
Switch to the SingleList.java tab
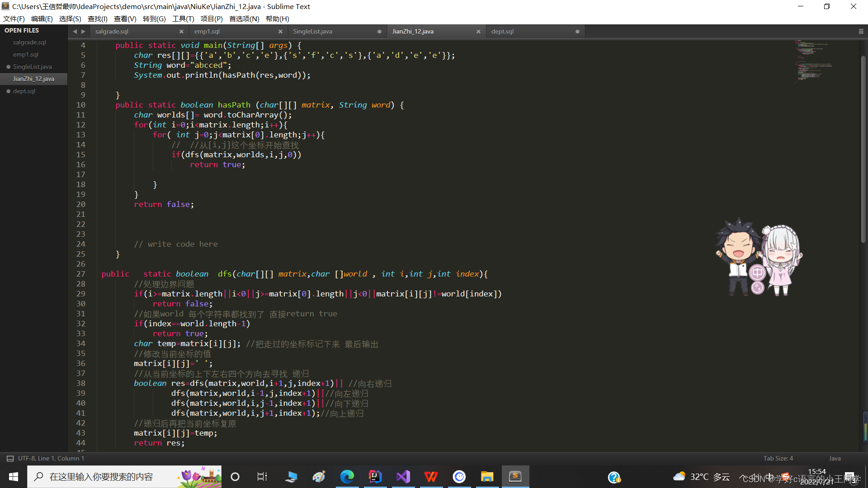(x=312, y=32)
